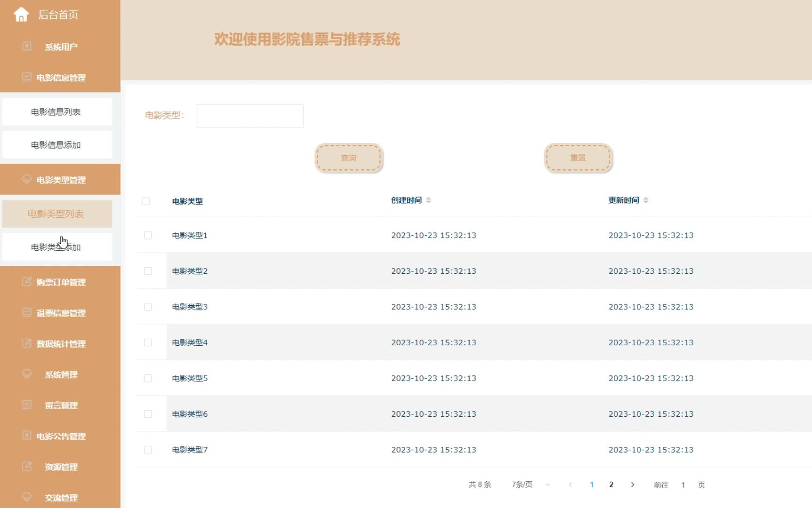
Task: Open 购票订单管理 via its edit icon
Action: [26, 282]
